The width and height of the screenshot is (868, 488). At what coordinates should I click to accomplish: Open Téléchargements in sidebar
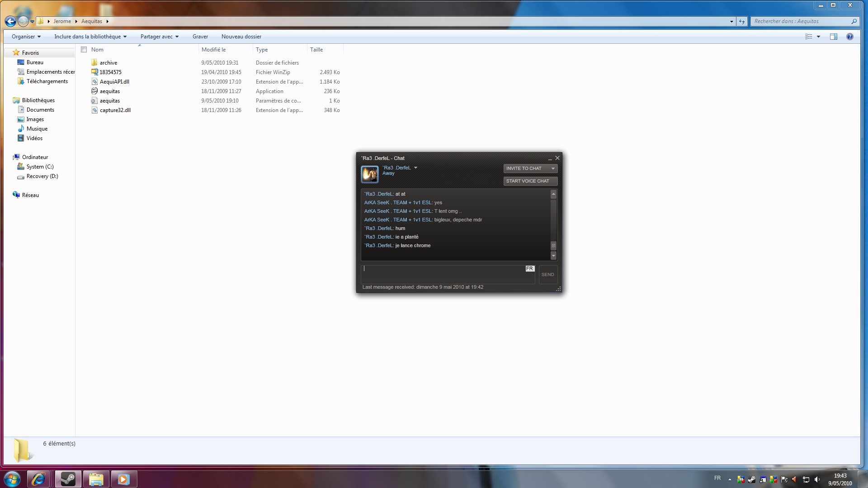47,81
